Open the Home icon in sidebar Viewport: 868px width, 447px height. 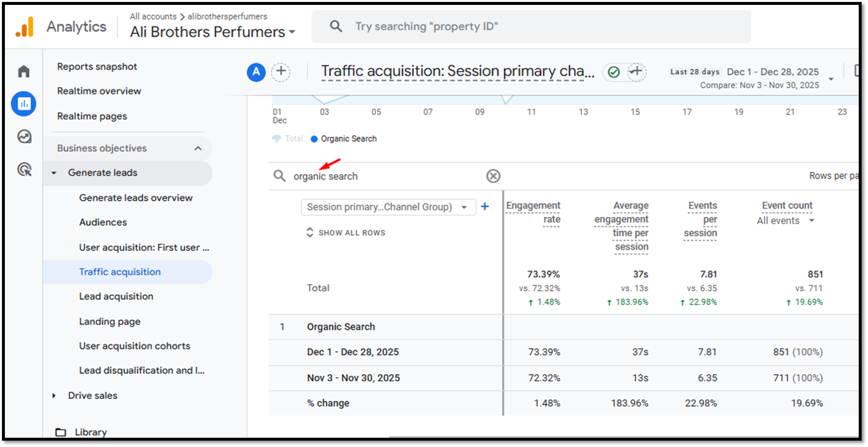(x=23, y=71)
